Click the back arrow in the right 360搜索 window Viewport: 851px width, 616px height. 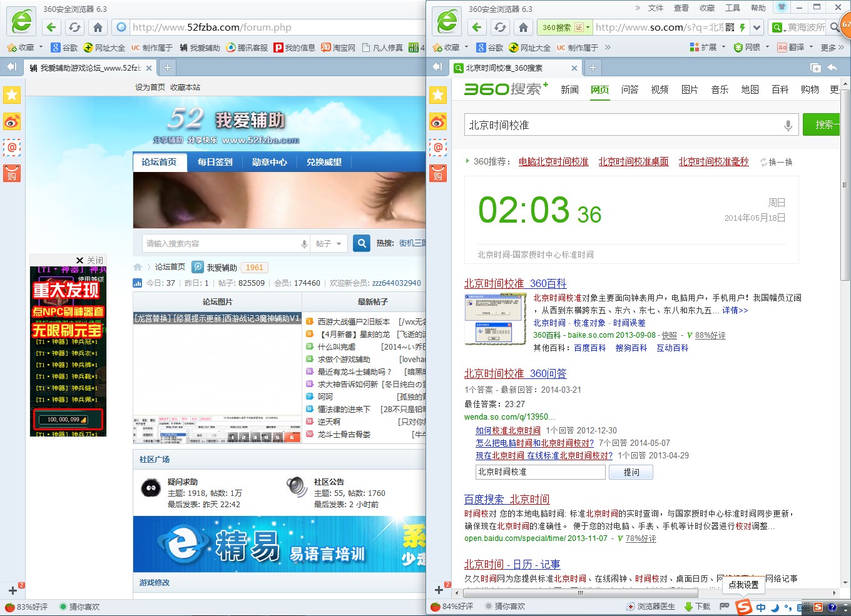(477, 27)
